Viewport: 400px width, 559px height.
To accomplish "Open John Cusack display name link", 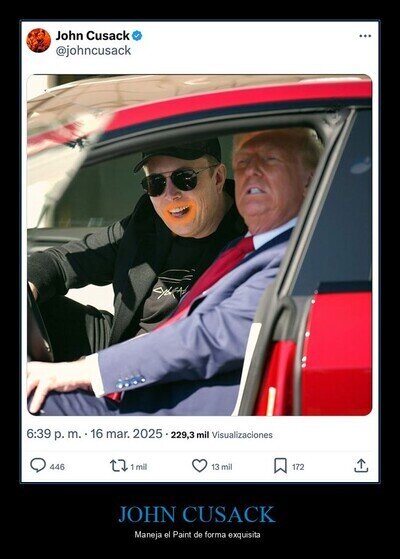I will (93, 36).
